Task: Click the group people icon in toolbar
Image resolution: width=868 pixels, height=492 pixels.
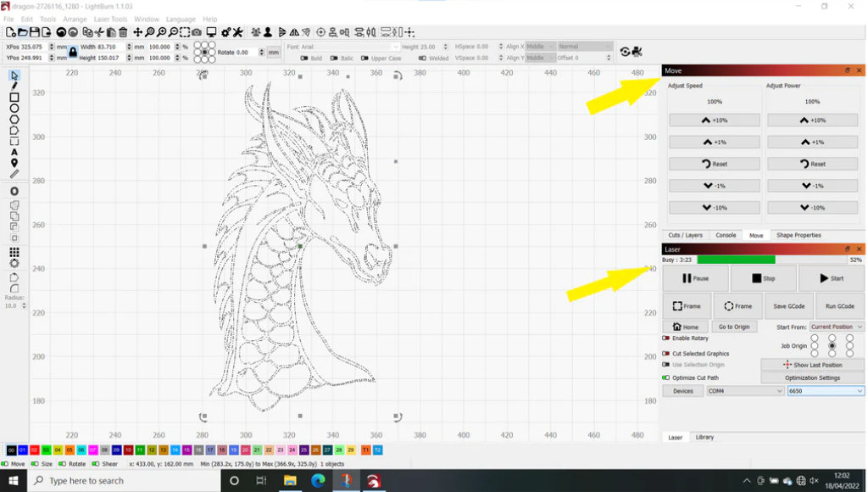Action: coord(256,33)
